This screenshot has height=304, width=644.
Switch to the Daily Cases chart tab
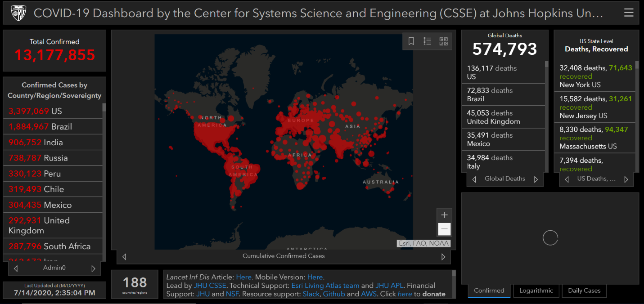pos(584,291)
